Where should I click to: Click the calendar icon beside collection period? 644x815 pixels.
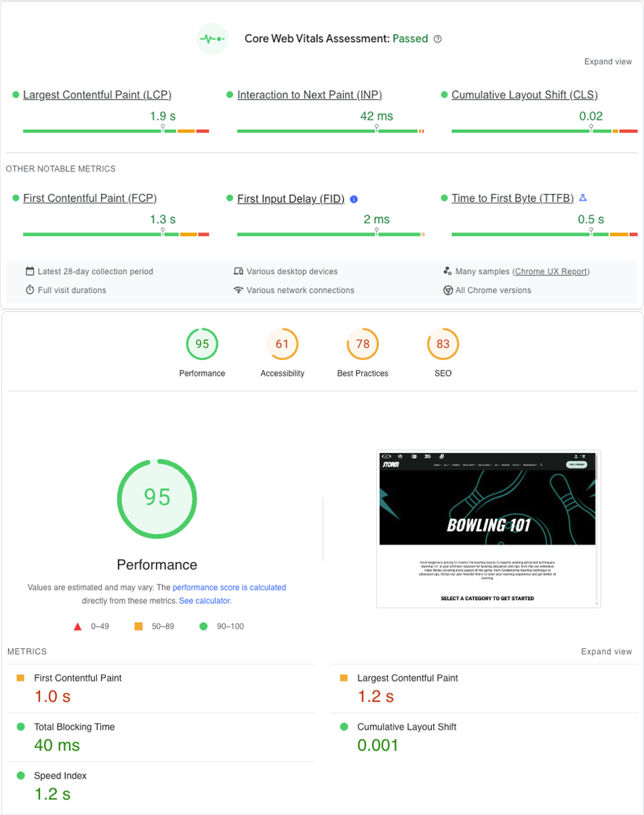pyautogui.click(x=30, y=271)
